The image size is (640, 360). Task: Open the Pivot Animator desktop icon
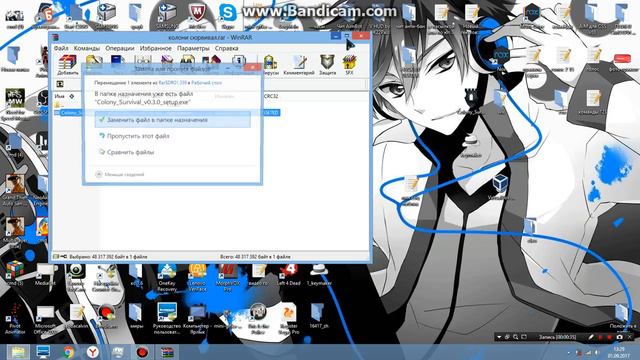15,319
